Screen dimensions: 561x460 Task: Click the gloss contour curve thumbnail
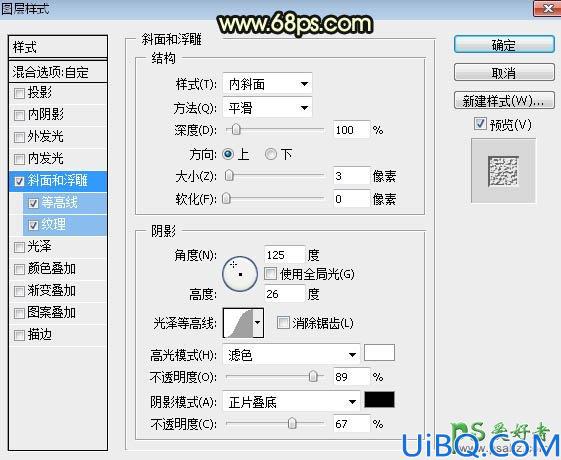pos(238,323)
